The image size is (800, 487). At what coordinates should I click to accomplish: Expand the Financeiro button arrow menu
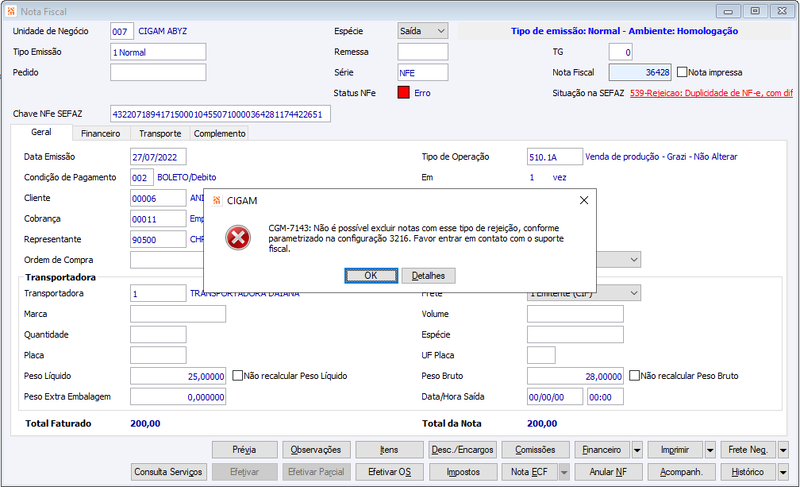637,450
